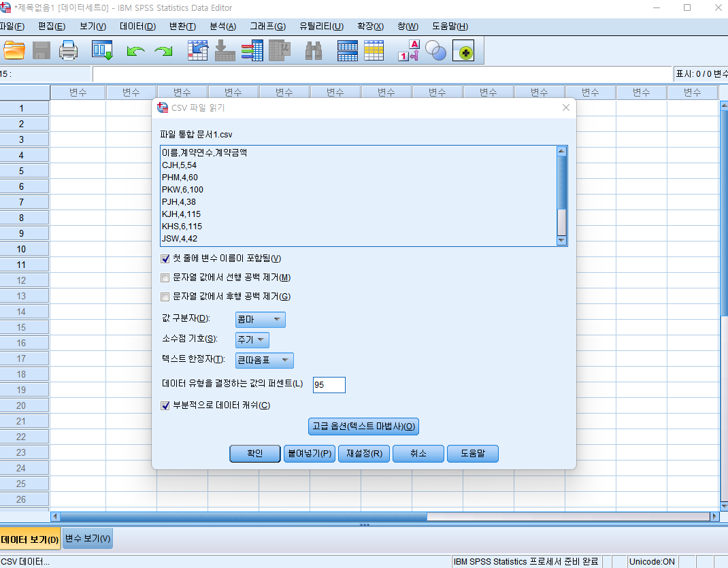The image size is (728, 568).
Task: Recall recently used dialogs icon
Action: pyautogui.click(x=102, y=50)
